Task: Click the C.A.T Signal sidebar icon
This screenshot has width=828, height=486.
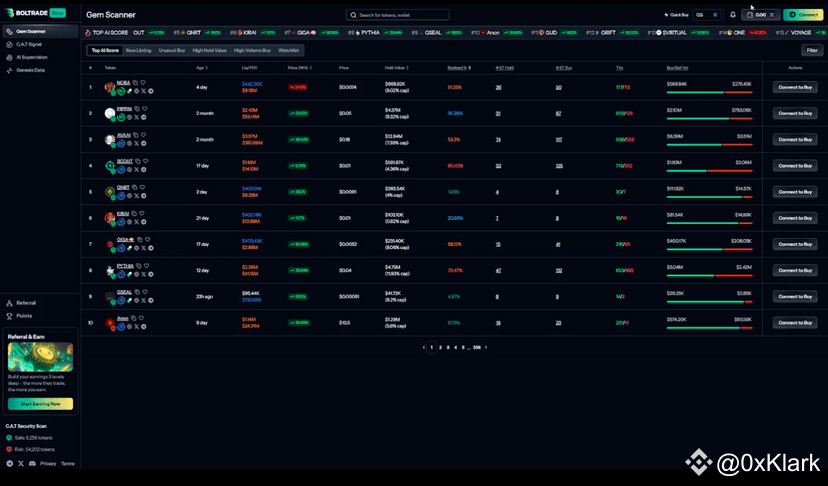Action: (x=10, y=44)
